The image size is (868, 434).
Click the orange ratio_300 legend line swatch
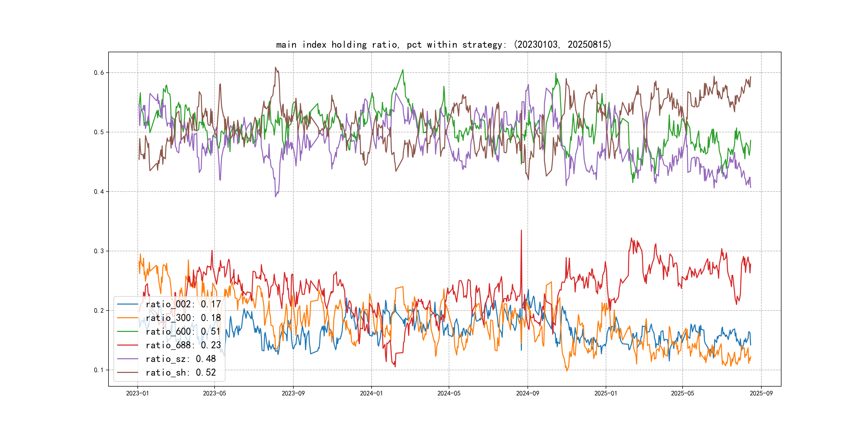coord(127,318)
